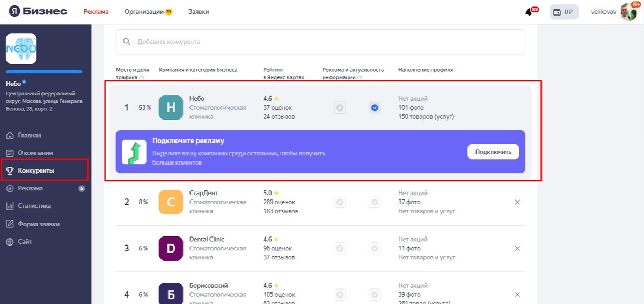Viewport: 644px width, 304px height.
Task: Click the Dental Clinic avatar D
Action: tap(171, 248)
